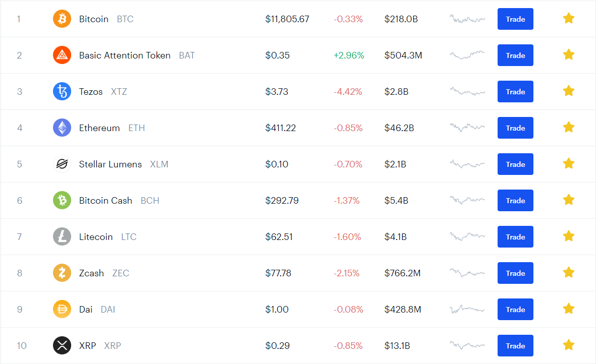The width and height of the screenshot is (596, 364).
Task: Toggle the watchlist star for Bitcoin
Action: (569, 18)
